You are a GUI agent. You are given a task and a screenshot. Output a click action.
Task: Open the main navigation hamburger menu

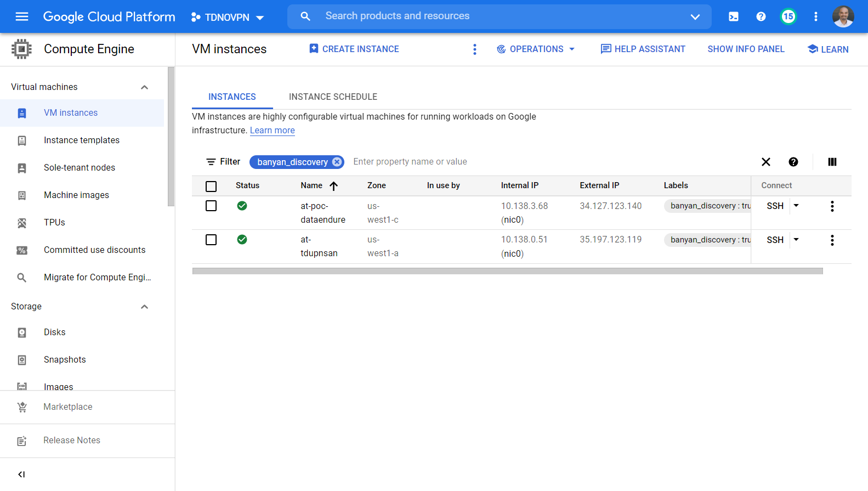(22, 16)
